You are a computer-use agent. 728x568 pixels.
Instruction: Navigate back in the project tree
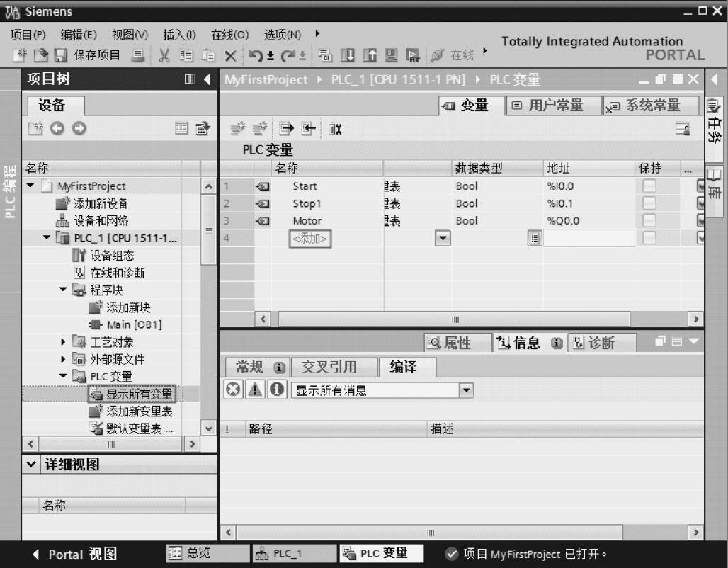[x=57, y=128]
